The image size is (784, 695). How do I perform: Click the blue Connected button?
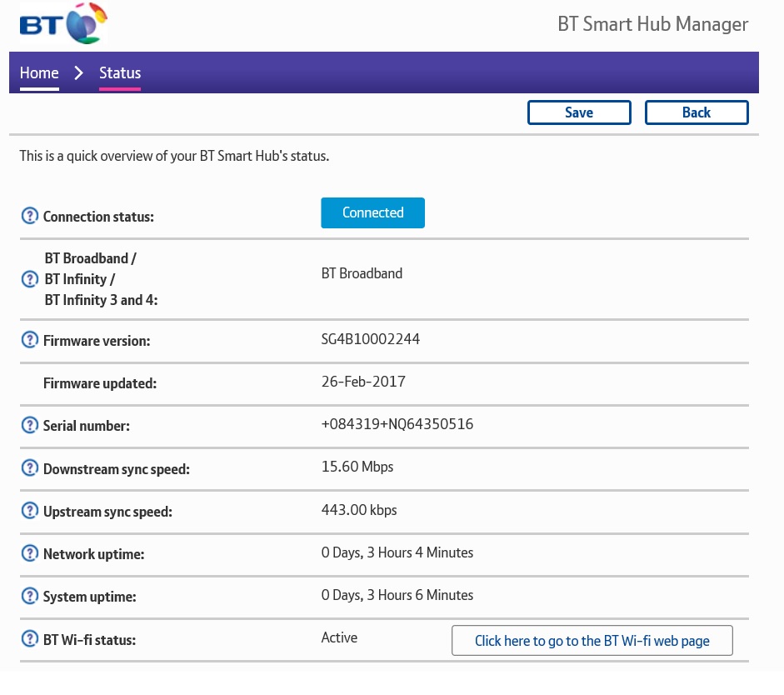372,212
